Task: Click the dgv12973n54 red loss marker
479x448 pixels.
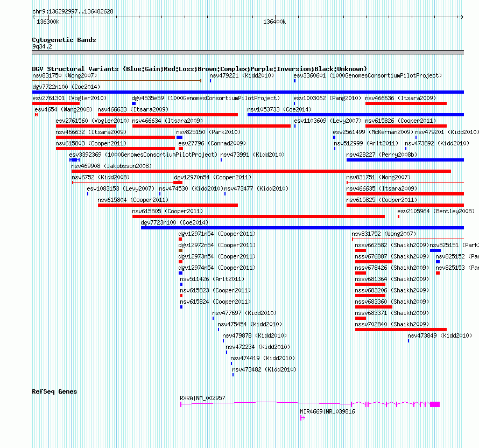Action: pyautogui.click(x=180, y=262)
